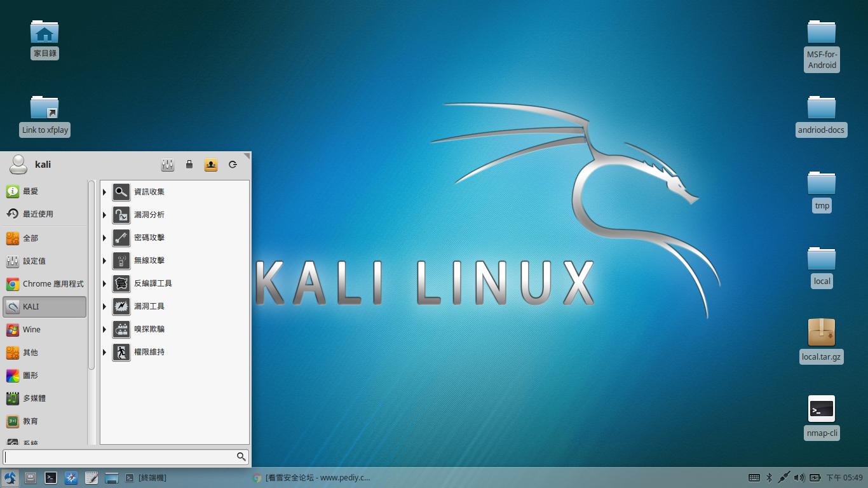Click the menu search input field
868x488 pixels.
click(126, 457)
